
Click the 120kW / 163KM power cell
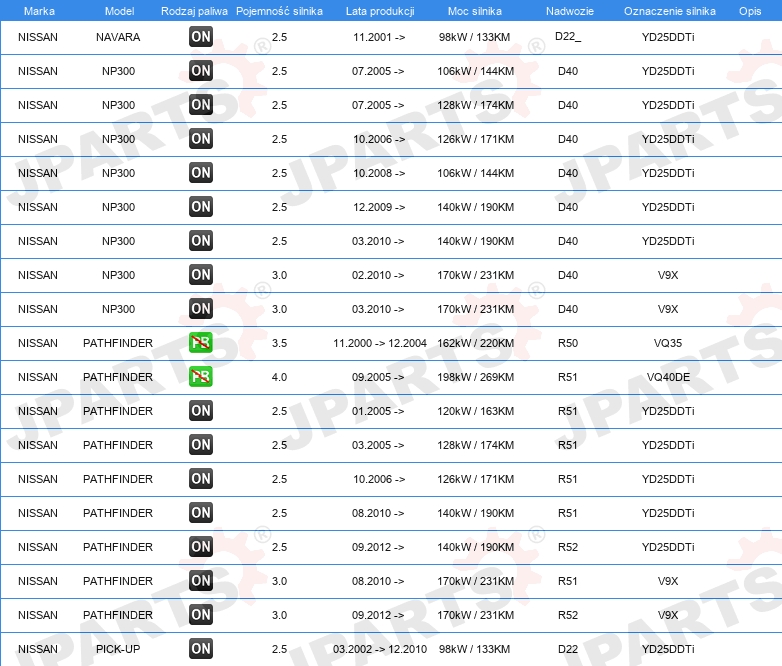(476, 411)
